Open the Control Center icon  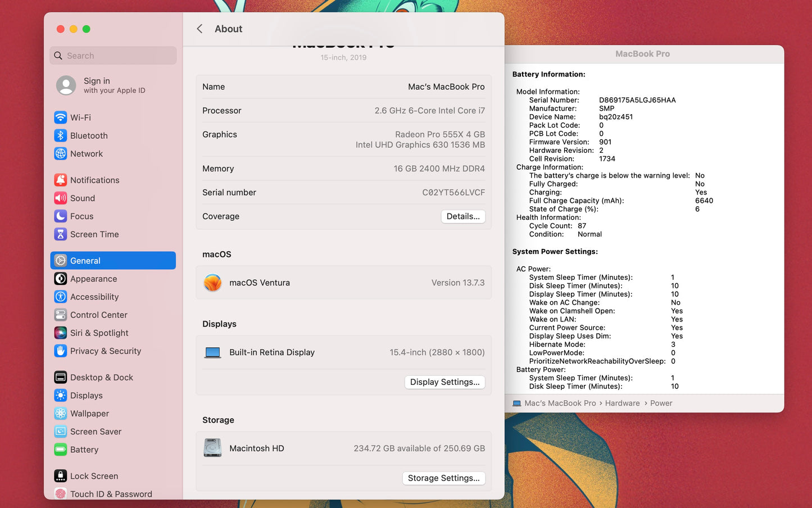[60, 314]
